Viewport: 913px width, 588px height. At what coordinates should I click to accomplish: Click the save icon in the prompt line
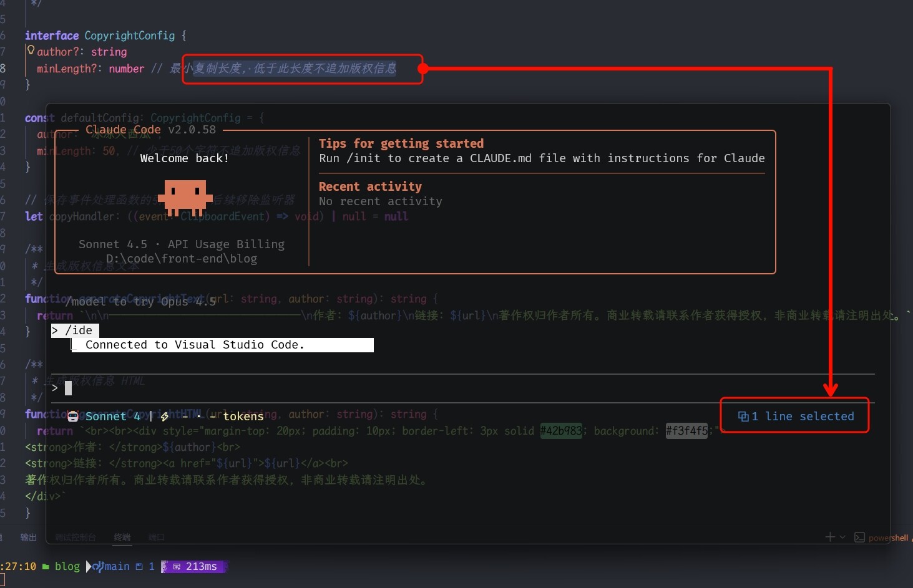tap(139, 567)
